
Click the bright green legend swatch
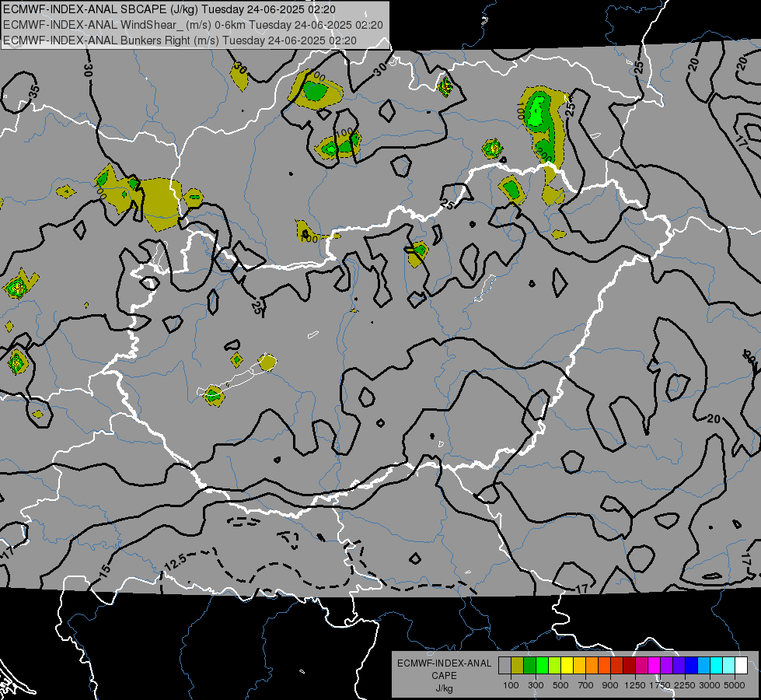pyautogui.click(x=542, y=666)
